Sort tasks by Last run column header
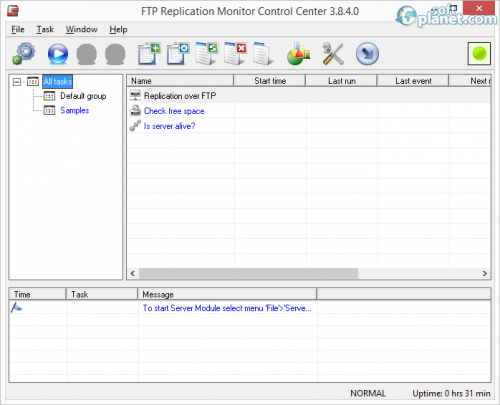Screen dimensions: 500x405 341,81
